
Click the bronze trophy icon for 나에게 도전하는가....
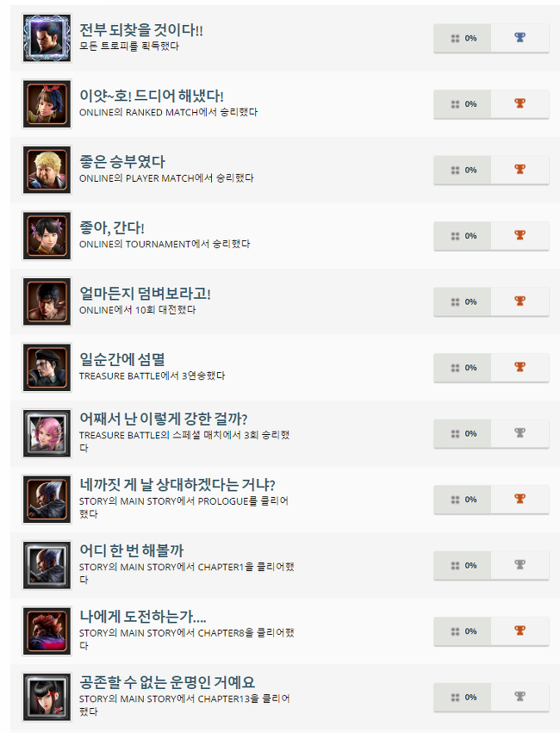(x=520, y=631)
